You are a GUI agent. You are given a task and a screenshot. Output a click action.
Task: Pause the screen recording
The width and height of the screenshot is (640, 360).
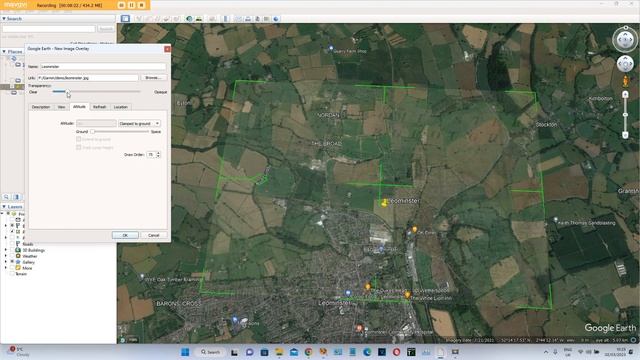[131, 5]
